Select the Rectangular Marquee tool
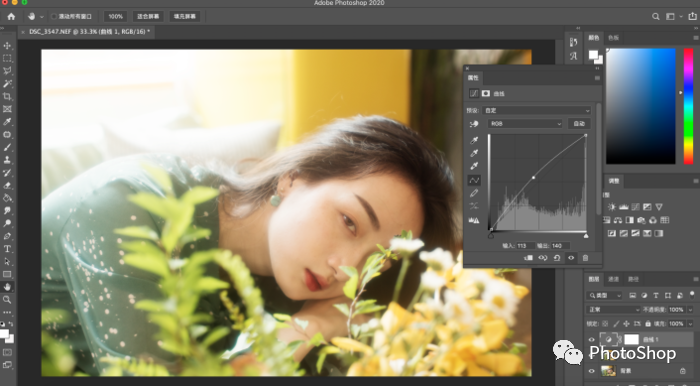 click(7, 58)
